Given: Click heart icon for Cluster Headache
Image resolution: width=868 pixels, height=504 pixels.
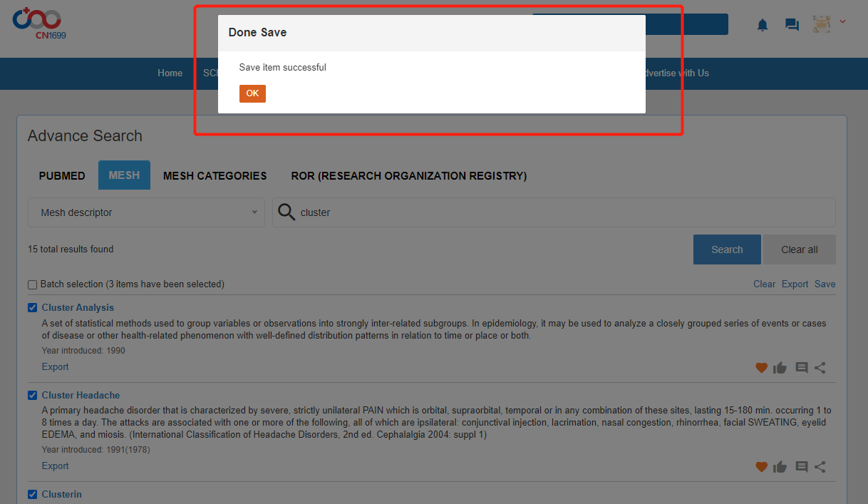Looking at the screenshot, I should (x=761, y=467).
